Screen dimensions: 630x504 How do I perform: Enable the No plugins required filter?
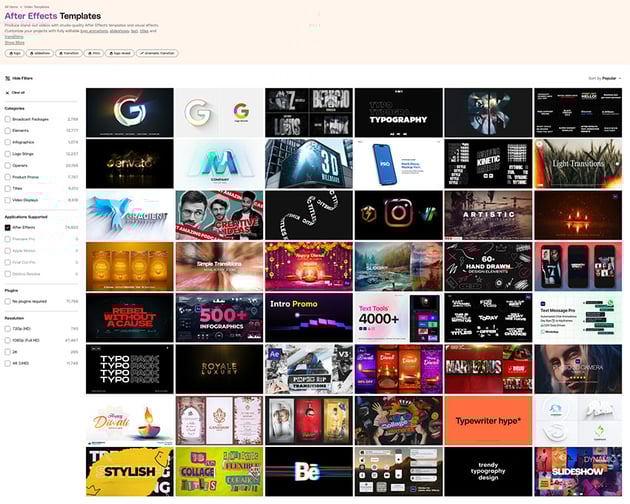click(8, 301)
